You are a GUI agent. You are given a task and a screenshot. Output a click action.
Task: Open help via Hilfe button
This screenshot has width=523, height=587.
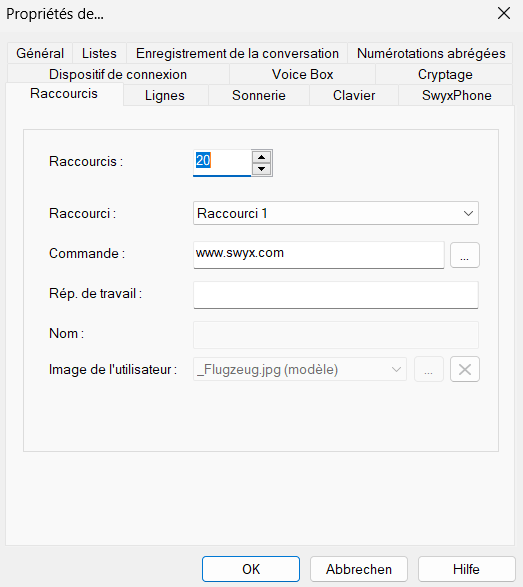466,569
